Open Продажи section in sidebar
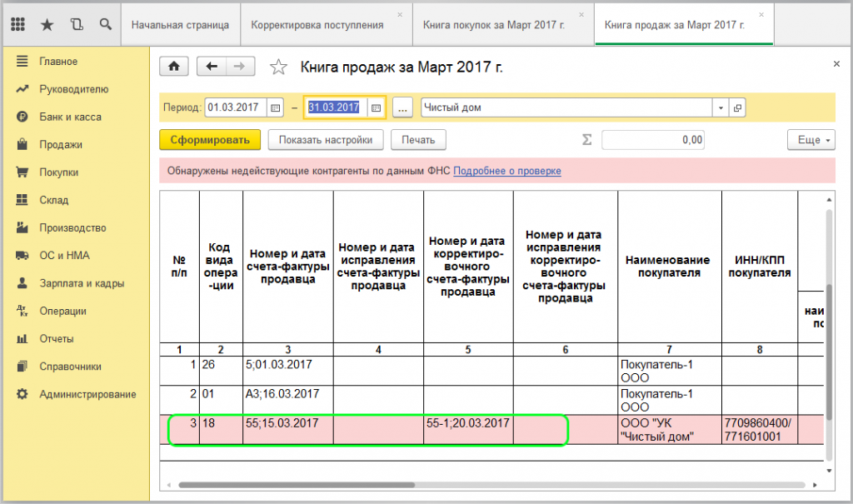 [60, 144]
